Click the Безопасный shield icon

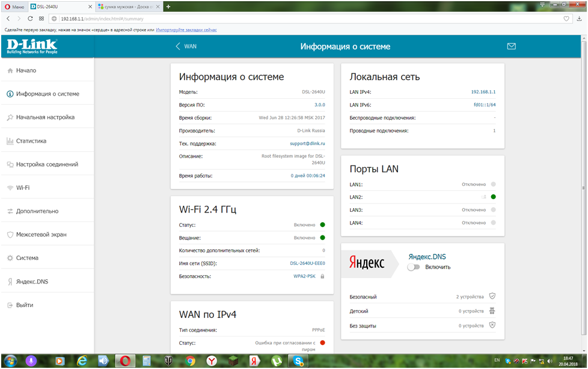pyautogui.click(x=492, y=296)
